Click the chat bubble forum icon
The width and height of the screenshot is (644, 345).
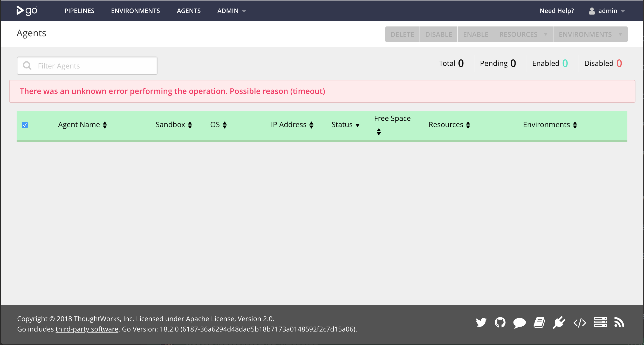pos(519,323)
